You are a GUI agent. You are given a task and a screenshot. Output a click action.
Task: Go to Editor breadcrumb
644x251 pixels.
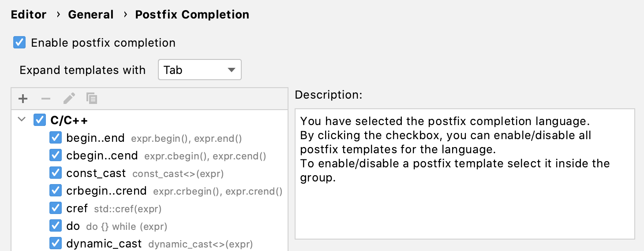29,15
